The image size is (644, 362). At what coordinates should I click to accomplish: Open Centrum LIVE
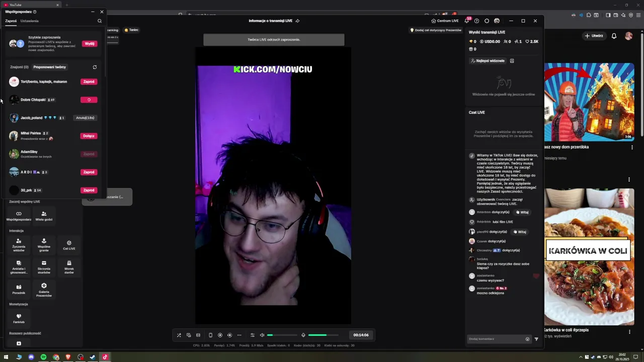pyautogui.click(x=445, y=21)
